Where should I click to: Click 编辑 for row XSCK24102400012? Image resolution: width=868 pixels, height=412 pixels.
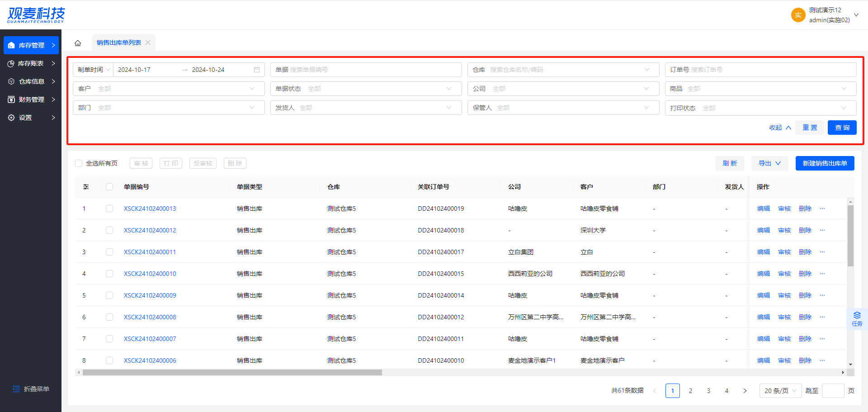coord(764,230)
